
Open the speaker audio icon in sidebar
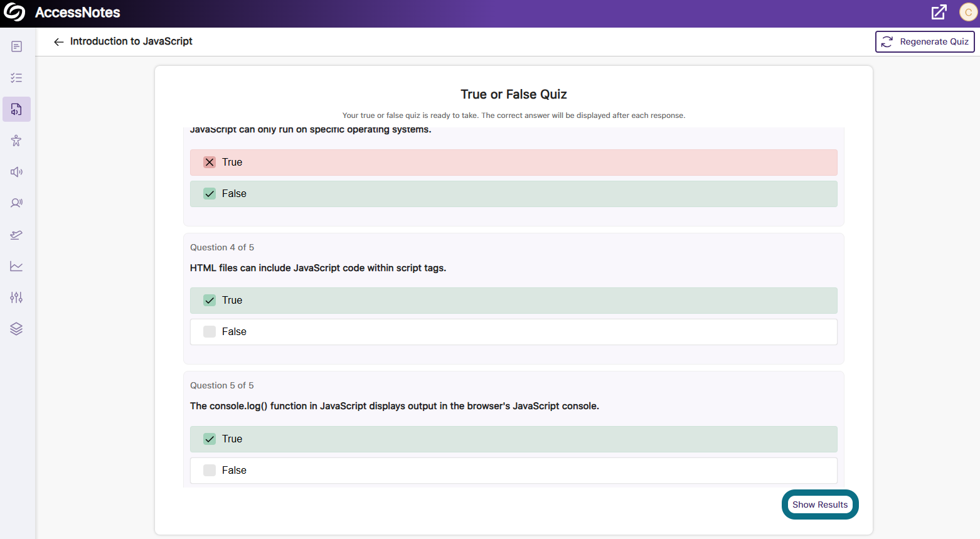[x=16, y=172]
